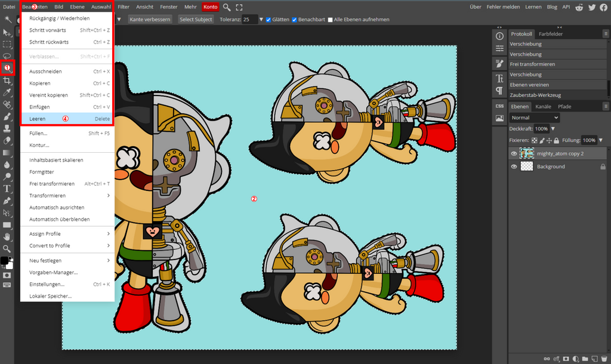Image resolution: width=611 pixels, height=364 pixels.
Task: Select the Crop tool
Action: 7,81
